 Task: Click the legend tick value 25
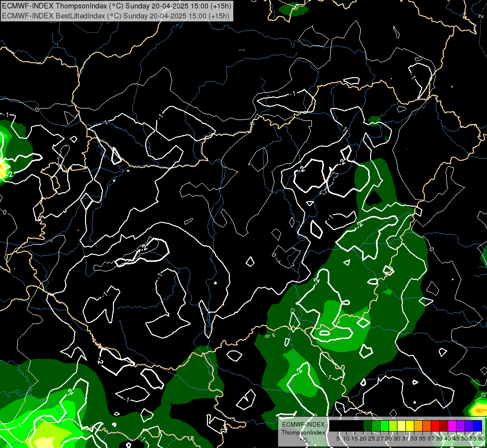372,439
